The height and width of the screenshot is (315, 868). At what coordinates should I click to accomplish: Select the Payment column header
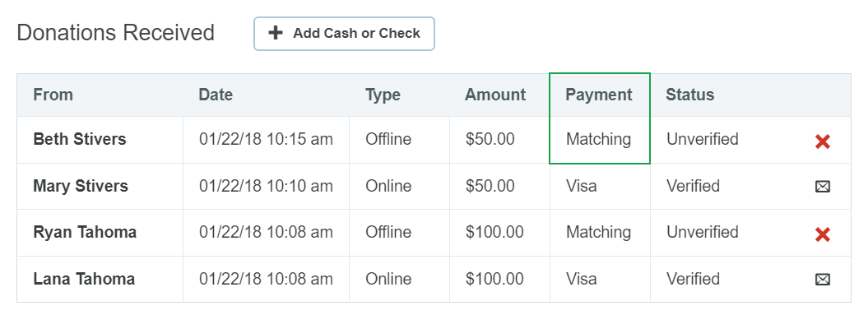click(599, 95)
